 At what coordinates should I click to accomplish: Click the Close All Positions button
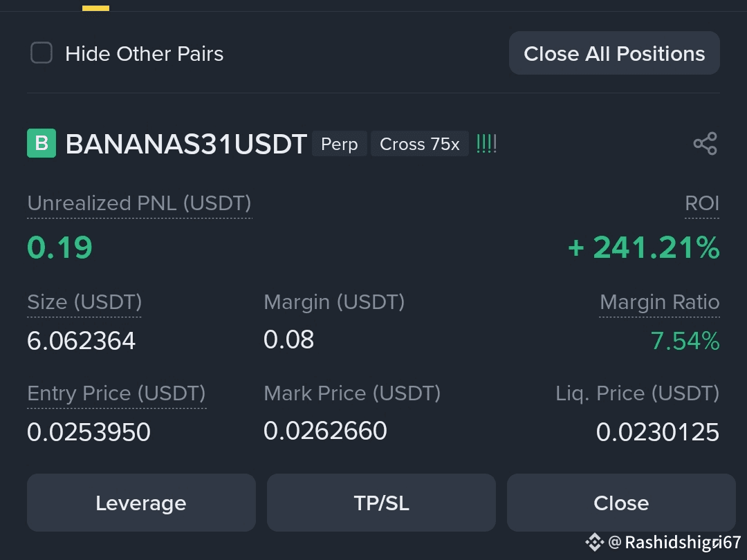[x=614, y=53]
